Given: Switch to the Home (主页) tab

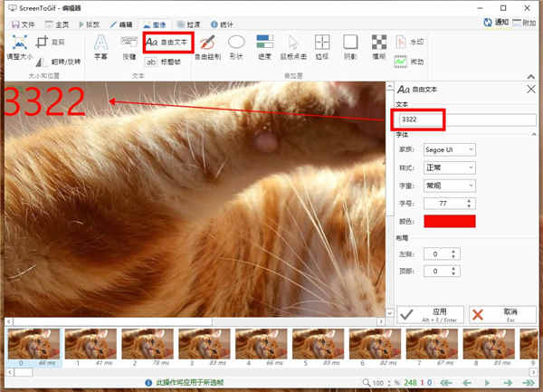Looking at the screenshot, I should pos(57,24).
